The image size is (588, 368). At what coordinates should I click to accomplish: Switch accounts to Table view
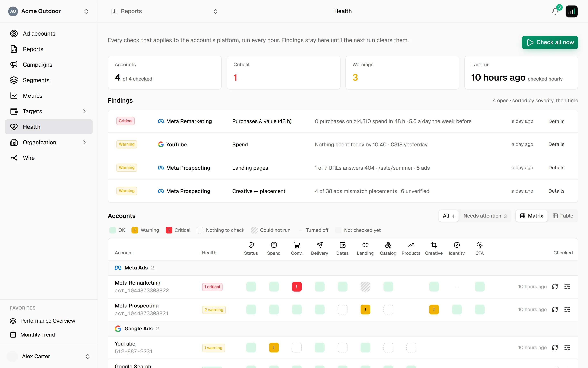(563, 216)
